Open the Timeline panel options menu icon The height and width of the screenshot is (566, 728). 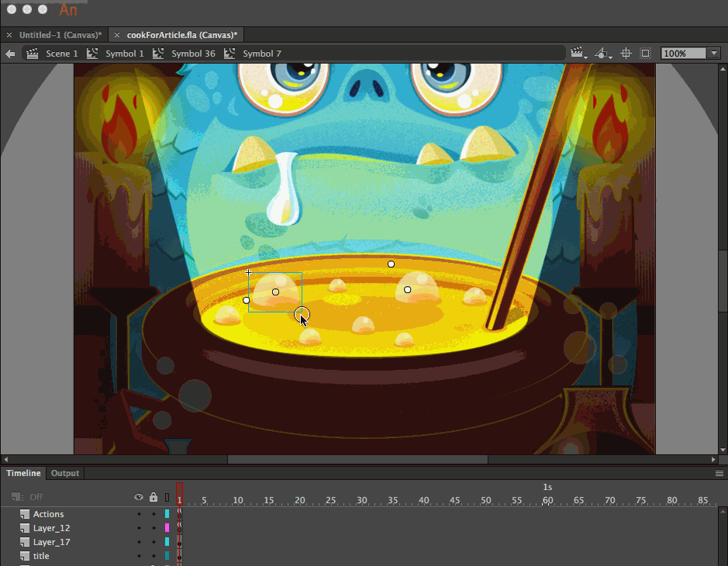[719, 473]
